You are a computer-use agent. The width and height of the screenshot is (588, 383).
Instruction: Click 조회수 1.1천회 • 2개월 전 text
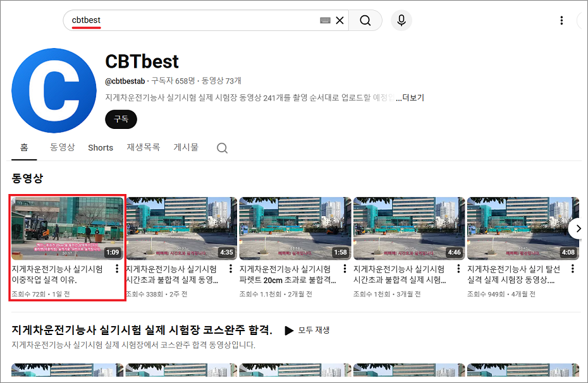coord(276,294)
